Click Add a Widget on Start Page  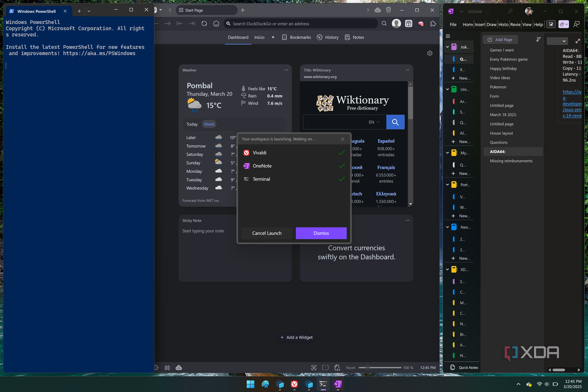[x=296, y=337]
